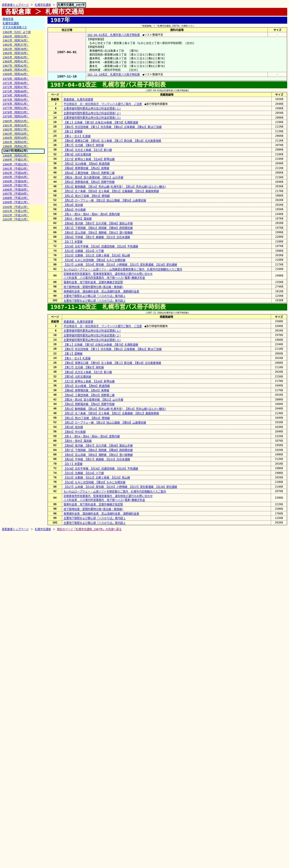
Task: Click the 258KB size cell
Action: coord(279,509)
